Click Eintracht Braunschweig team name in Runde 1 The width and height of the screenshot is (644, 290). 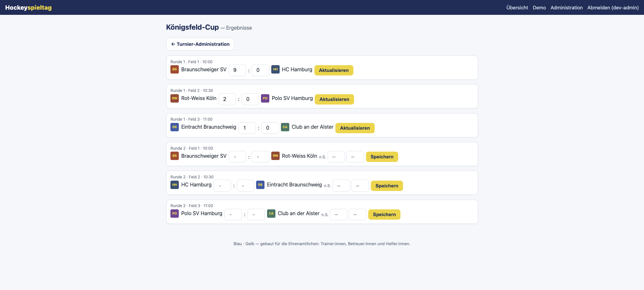(x=209, y=127)
